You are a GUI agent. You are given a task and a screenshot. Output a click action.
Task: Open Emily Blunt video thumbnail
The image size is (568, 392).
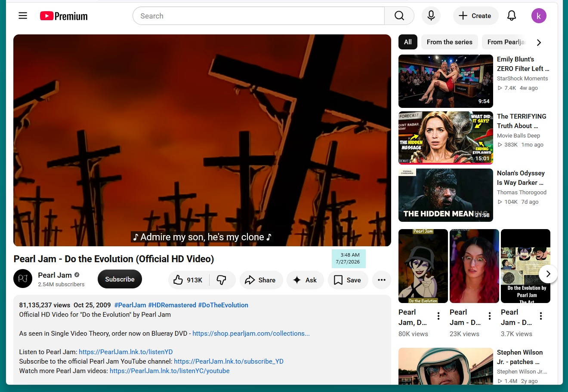pyautogui.click(x=446, y=81)
